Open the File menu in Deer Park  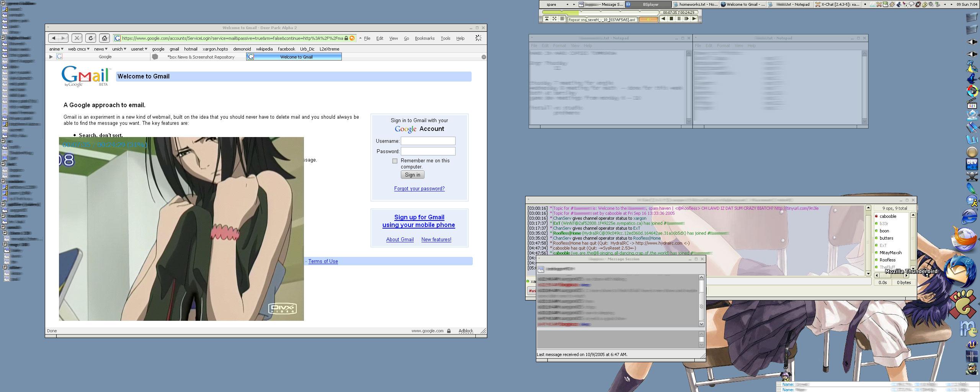(x=367, y=38)
